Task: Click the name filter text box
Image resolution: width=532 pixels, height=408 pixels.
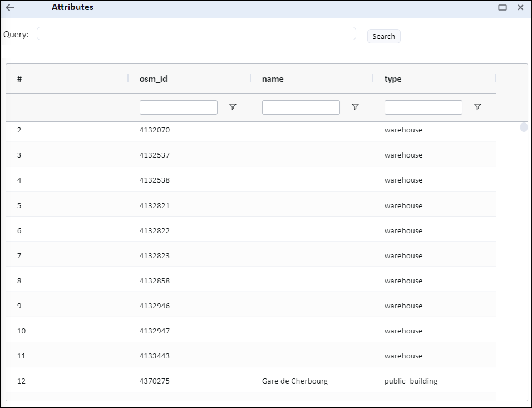Action: point(301,107)
